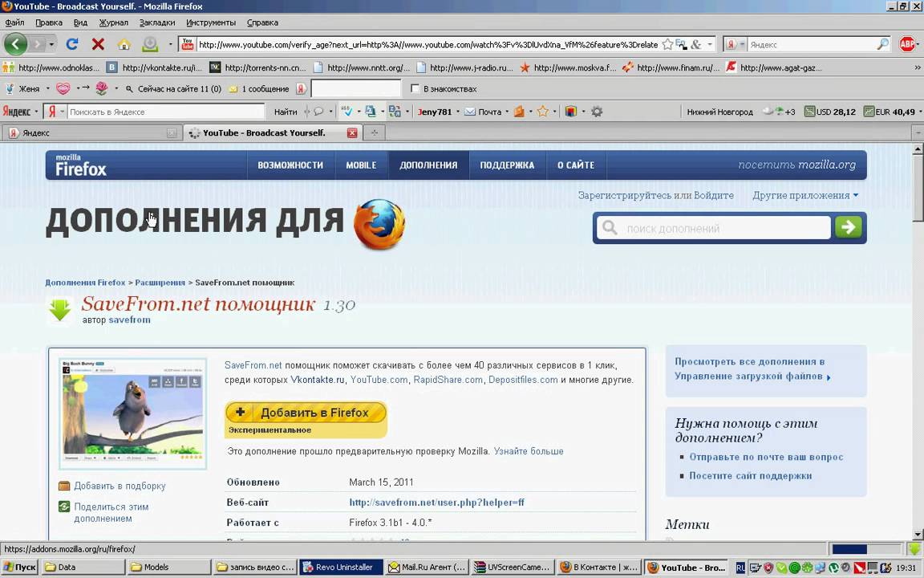Viewport: 924px width, 578px height.
Task: Click the Нижний Новгород weather +3 indicator
Action: click(x=740, y=112)
